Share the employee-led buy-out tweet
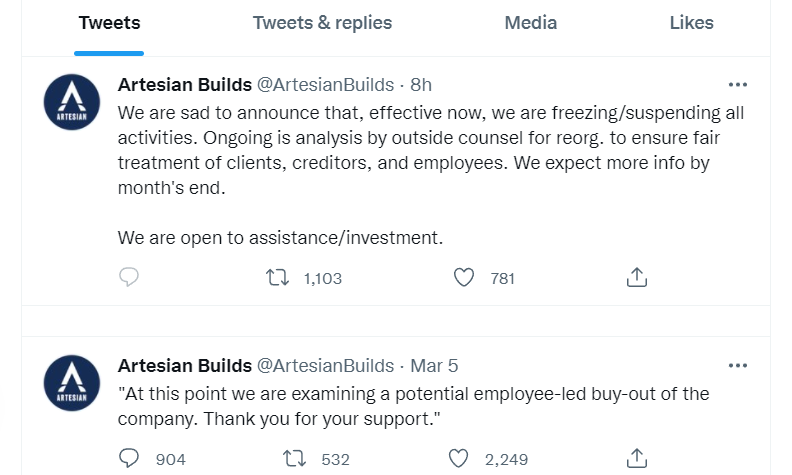This screenshot has width=792, height=475. 637,459
